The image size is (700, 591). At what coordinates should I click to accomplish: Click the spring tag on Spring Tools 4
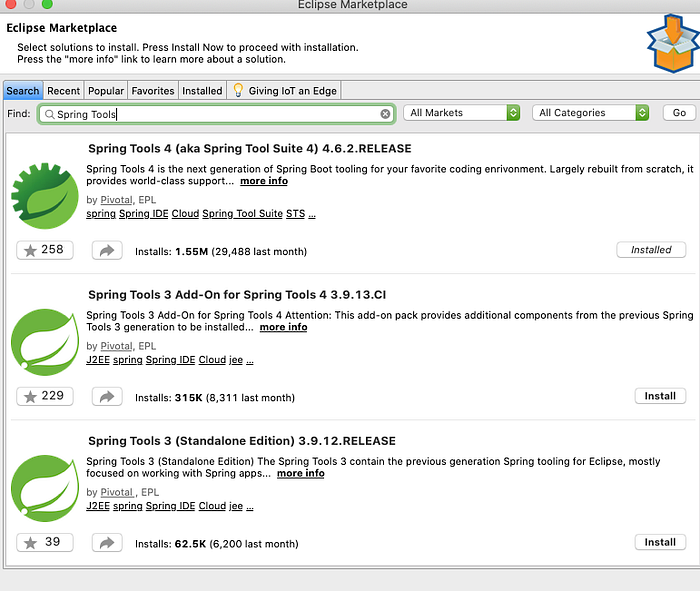click(x=101, y=213)
